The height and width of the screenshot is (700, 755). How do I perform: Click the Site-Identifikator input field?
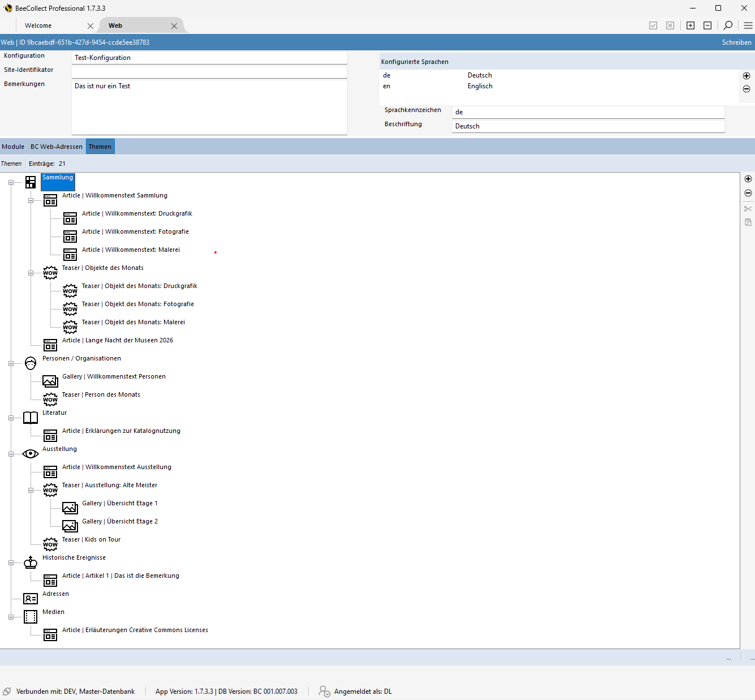(x=209, y=71)
